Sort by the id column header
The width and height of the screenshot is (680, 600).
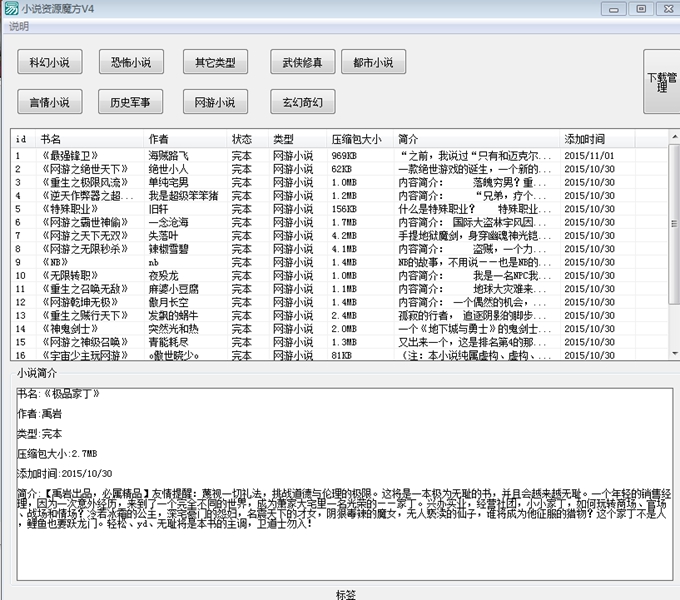pyautogui.click(x=24, y=139)
